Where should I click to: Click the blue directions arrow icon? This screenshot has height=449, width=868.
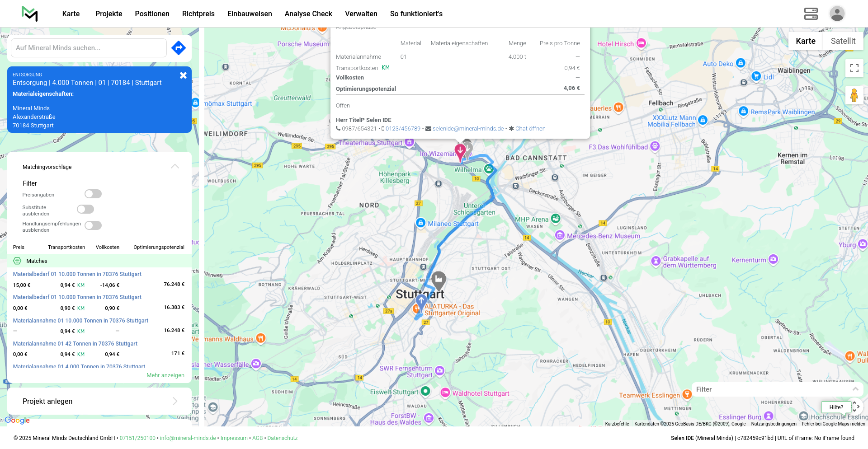tap(179, 48)
